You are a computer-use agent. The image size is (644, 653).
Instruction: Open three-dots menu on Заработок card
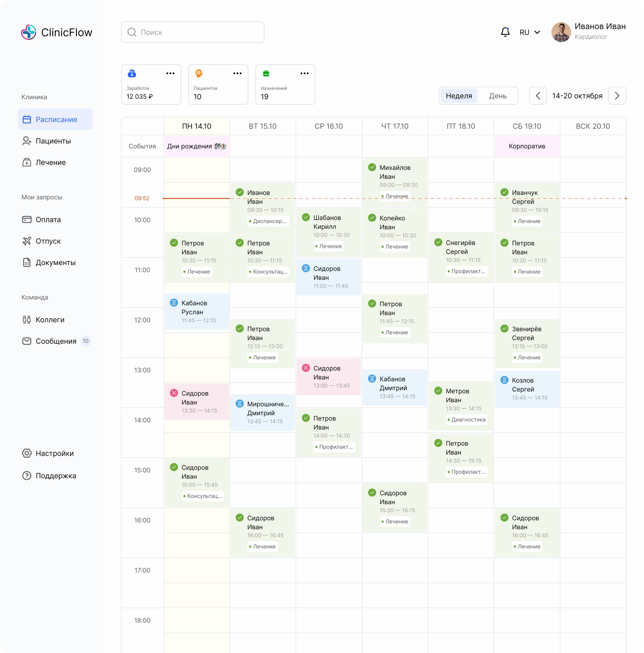(x=170, y=73)
